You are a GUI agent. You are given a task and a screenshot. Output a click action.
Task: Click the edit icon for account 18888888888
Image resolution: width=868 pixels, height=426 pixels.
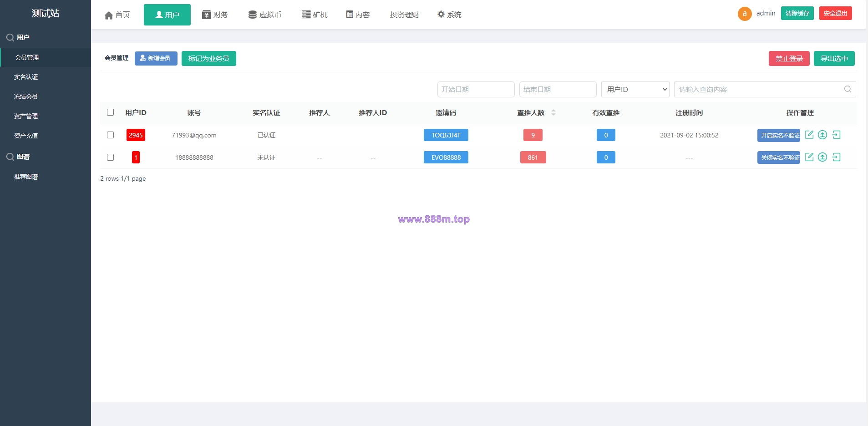pyautogui.click(x=809, y=157)
